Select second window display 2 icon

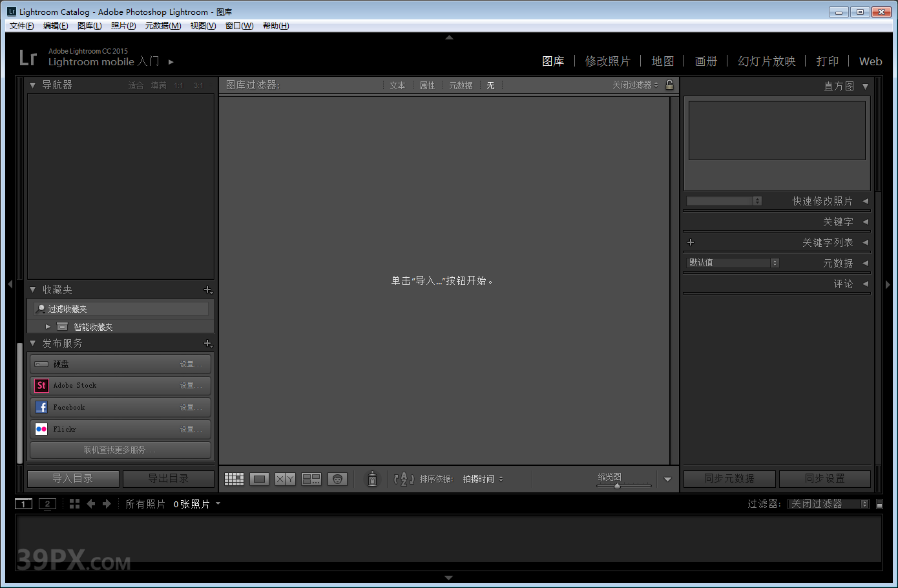(47, 504)
